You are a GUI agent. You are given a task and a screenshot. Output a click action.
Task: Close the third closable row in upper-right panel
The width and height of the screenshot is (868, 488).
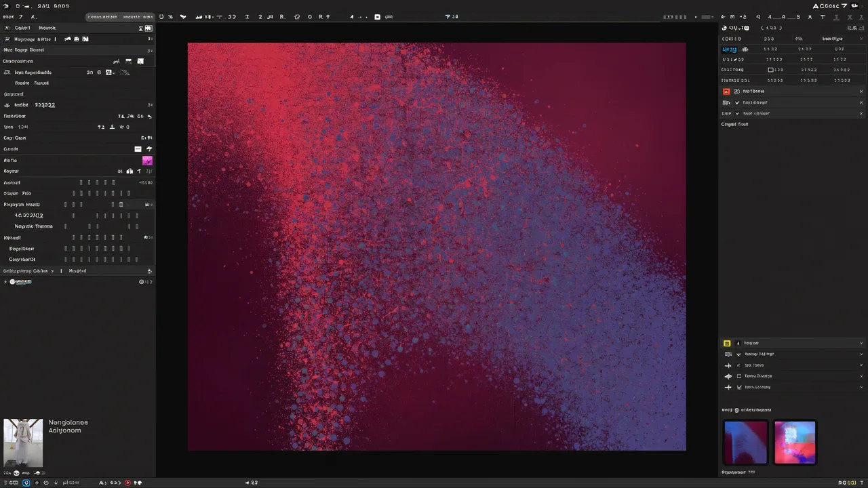click(861, 113)
